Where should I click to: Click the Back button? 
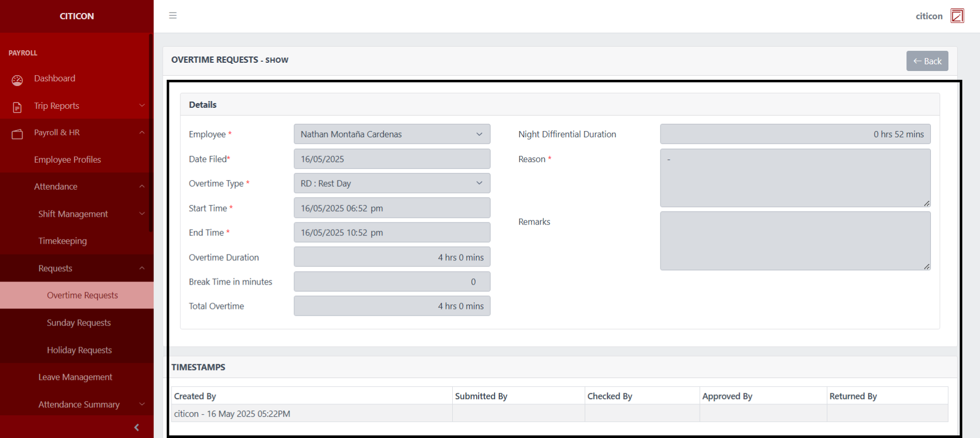pos(927,61)
